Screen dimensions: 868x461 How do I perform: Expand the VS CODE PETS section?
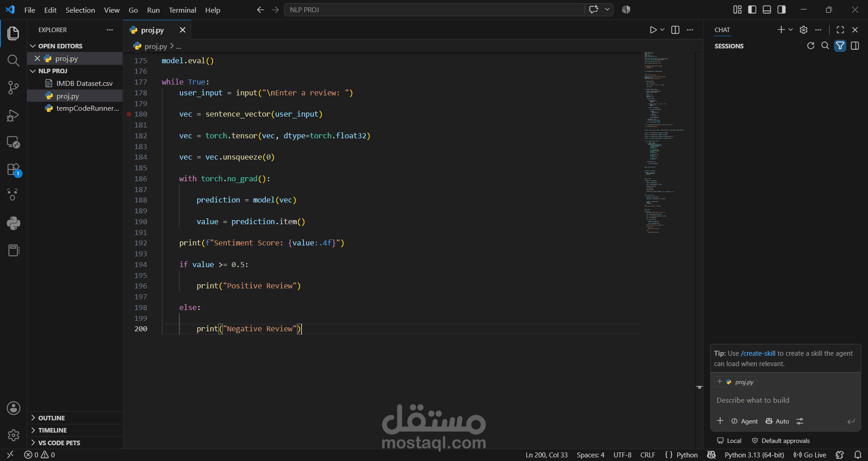75,443
